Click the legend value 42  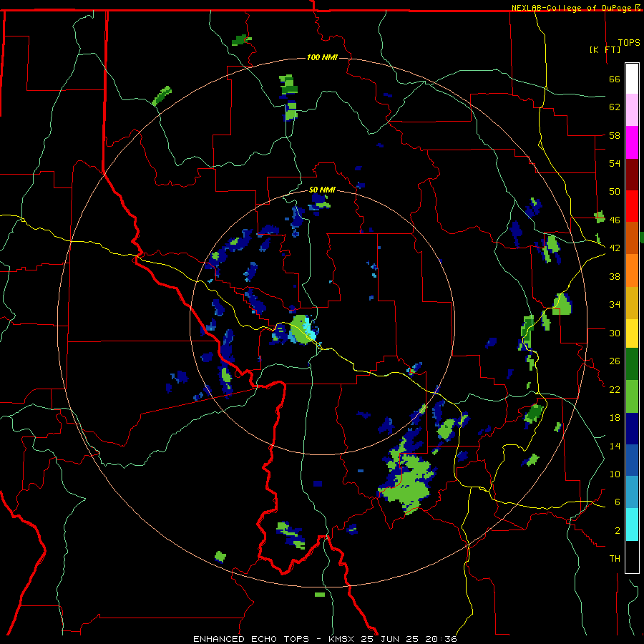click(x=615, y=248)
